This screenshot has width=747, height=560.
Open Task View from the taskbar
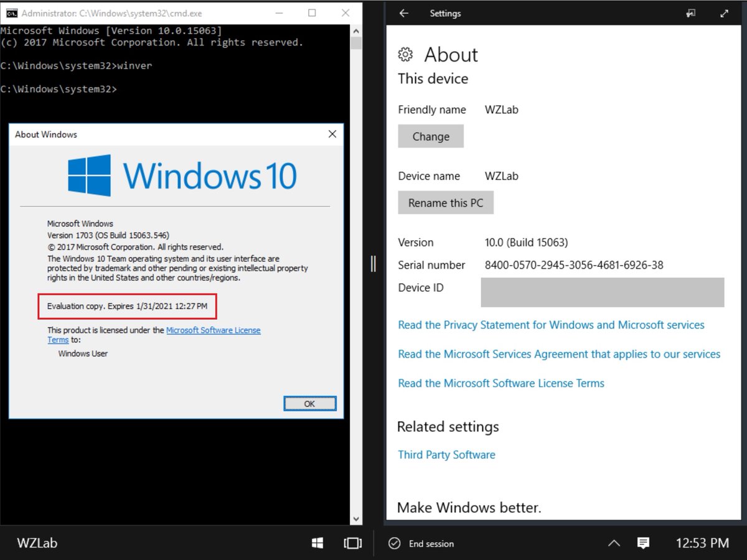click(x=352, y=543)
